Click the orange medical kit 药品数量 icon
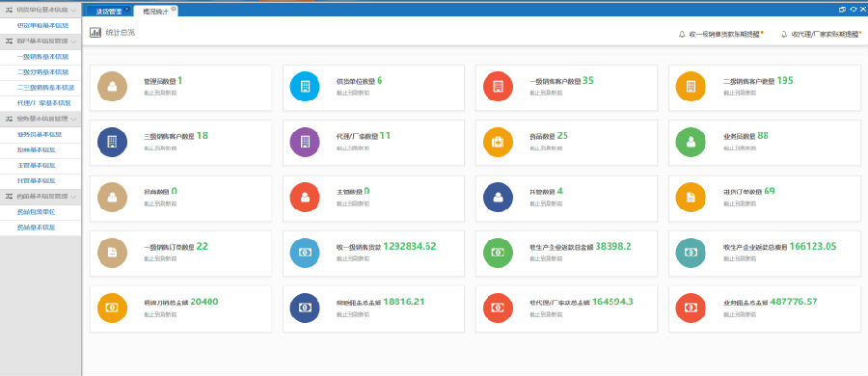 pyautogui.click(x=498, y=142)
